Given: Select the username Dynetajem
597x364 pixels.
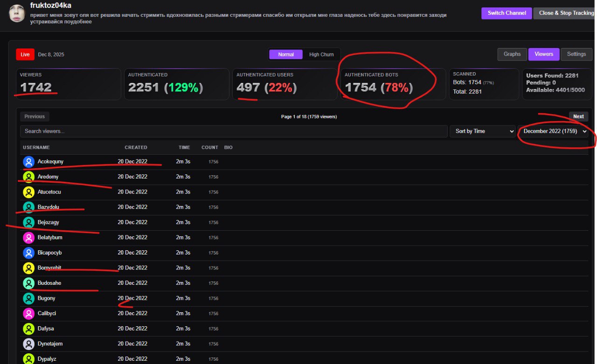Looking at the screenshot, I should [x=50, y=344].
